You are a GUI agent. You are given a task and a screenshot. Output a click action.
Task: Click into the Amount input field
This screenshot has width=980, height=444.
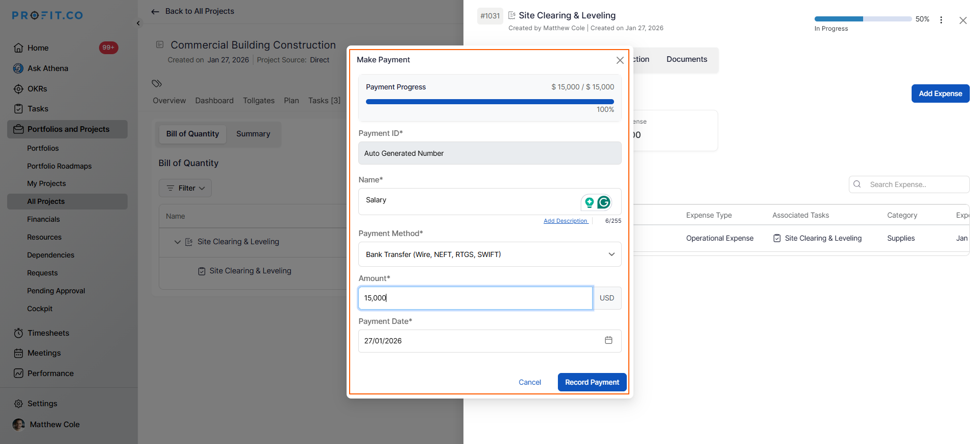coord(475,298)
